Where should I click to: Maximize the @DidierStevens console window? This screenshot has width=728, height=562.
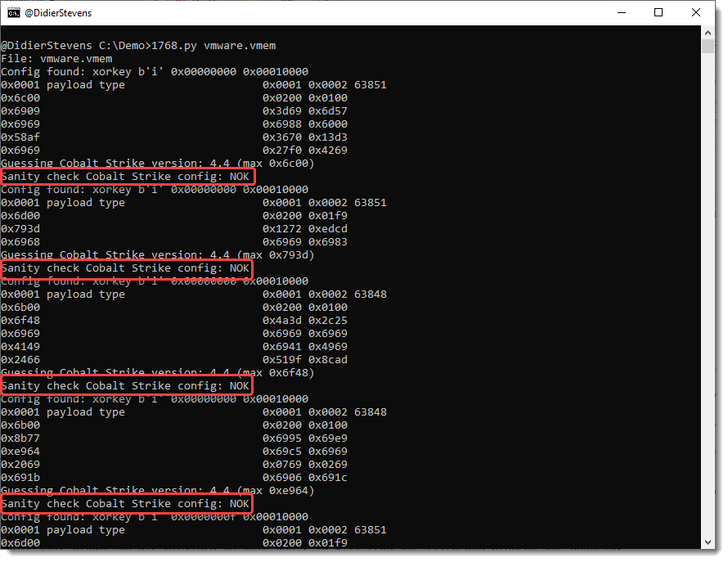(658, 12)
